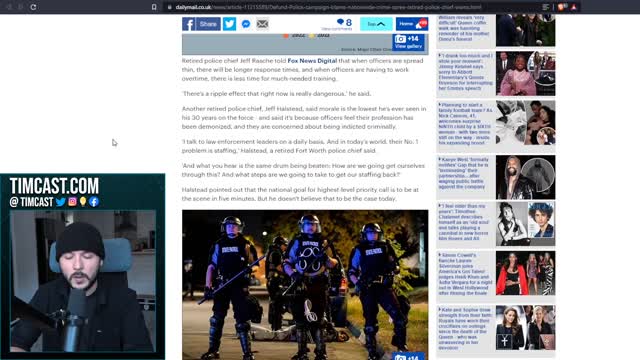Open View gallery +14 at top
Viewport: 640px width, 360px height.
[x=409, y=42]
